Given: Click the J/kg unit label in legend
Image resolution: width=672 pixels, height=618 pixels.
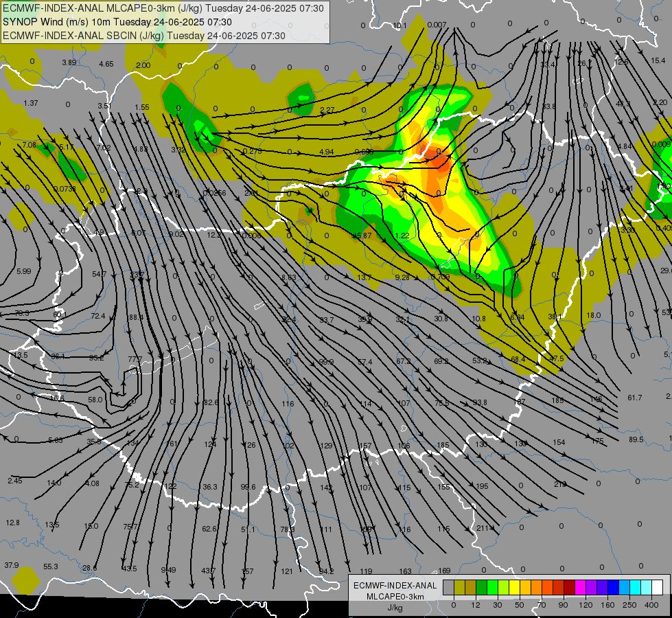Looking at the screenshot, I should point(395,608).
